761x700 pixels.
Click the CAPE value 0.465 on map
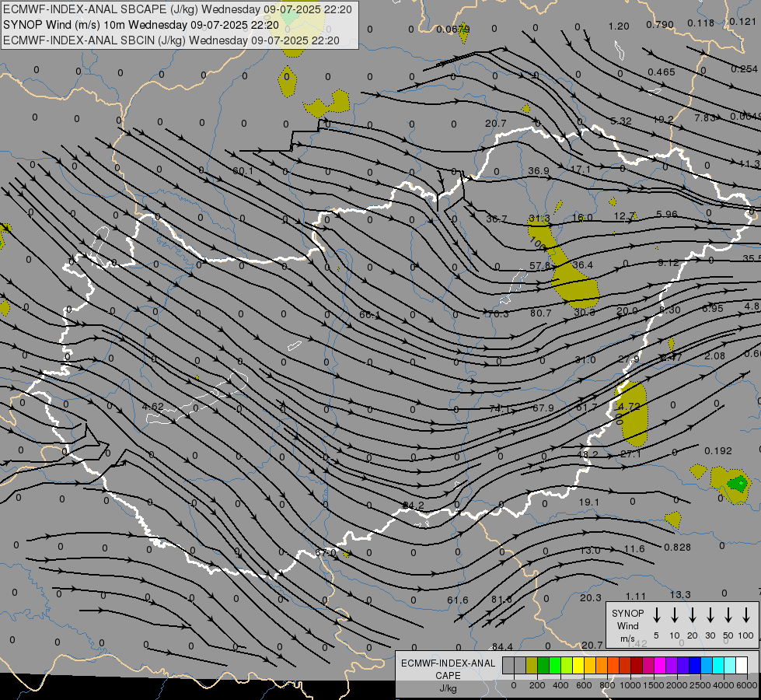tap(661, 72)
